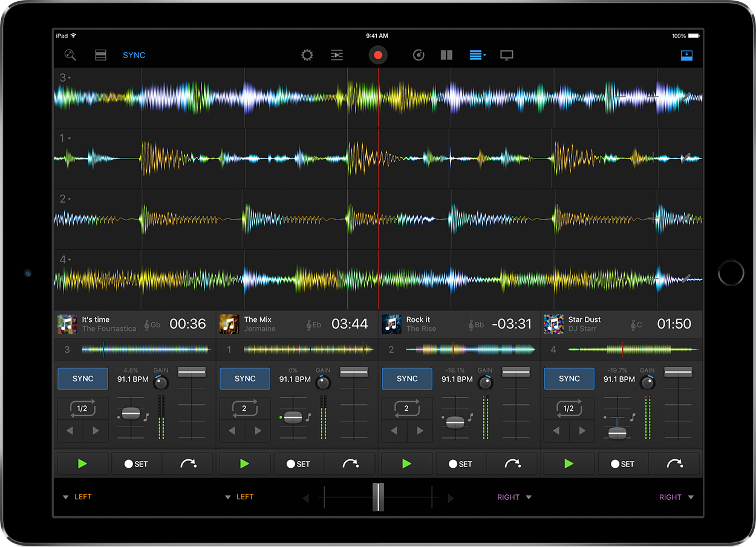Click the crossfader handle at center
This screenshot has width=756, height=547.
click(378, 497)
